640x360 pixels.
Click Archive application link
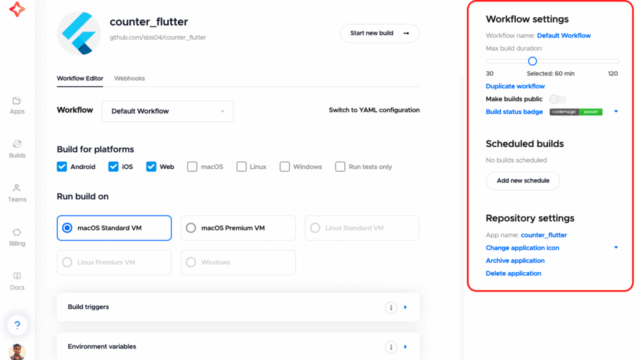[515, 260]
